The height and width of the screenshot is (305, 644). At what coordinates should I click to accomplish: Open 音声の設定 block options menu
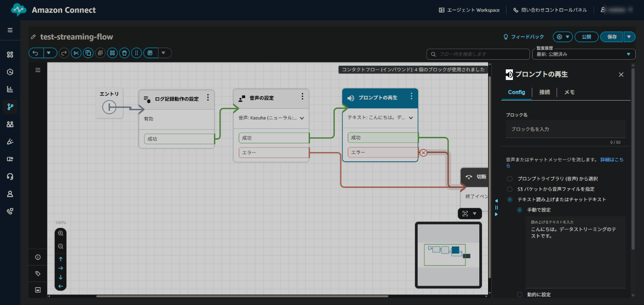pos(302,96)
